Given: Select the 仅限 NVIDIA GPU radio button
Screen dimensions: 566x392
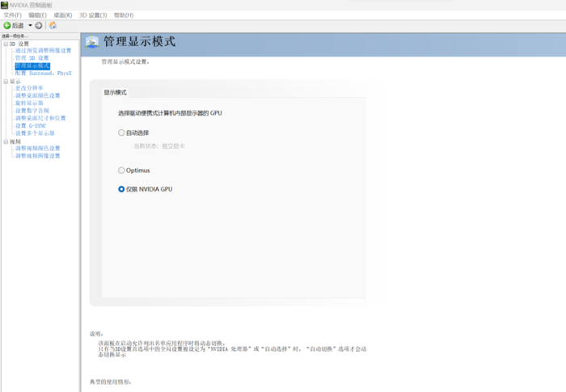Looking at the screenshot, I should (121, 189).
